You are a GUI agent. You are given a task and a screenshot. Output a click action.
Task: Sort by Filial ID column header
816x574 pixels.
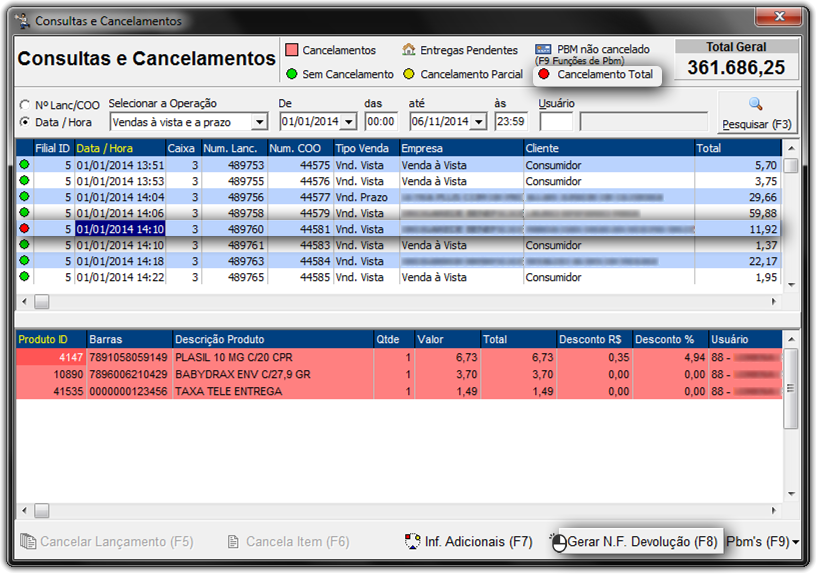point(53,148)
